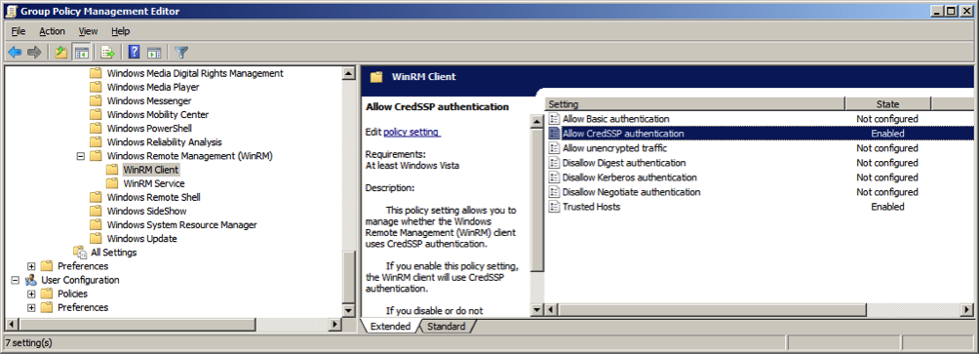Select Allow unencrypted traffic setting
Image resolution: width=980 pixels, height=354 pixels.
pyautogui.click(x=760, y=148)
